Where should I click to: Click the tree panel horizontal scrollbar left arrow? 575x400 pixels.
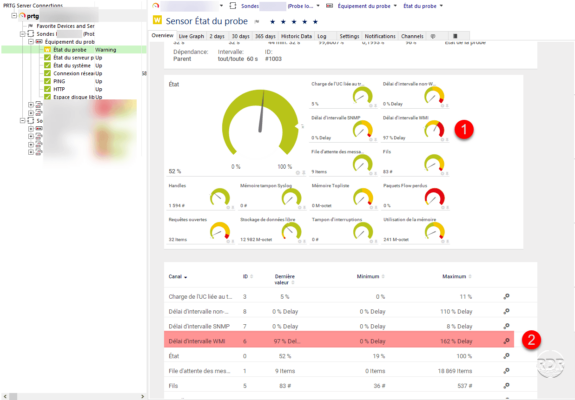(5, 396)
